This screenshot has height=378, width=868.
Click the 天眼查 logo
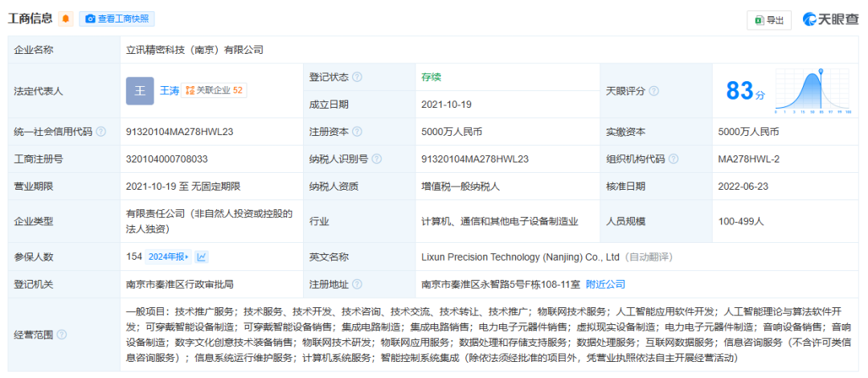pos(831,19)
